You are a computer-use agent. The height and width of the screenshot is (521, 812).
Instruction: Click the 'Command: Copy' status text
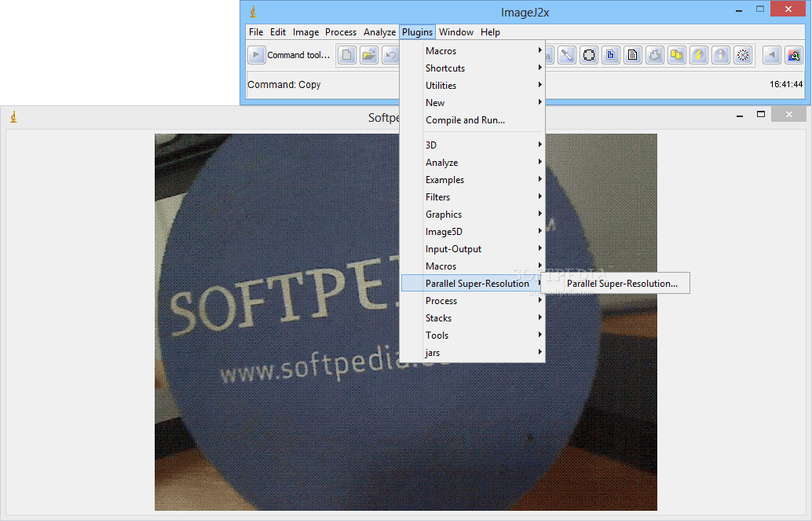283,85
